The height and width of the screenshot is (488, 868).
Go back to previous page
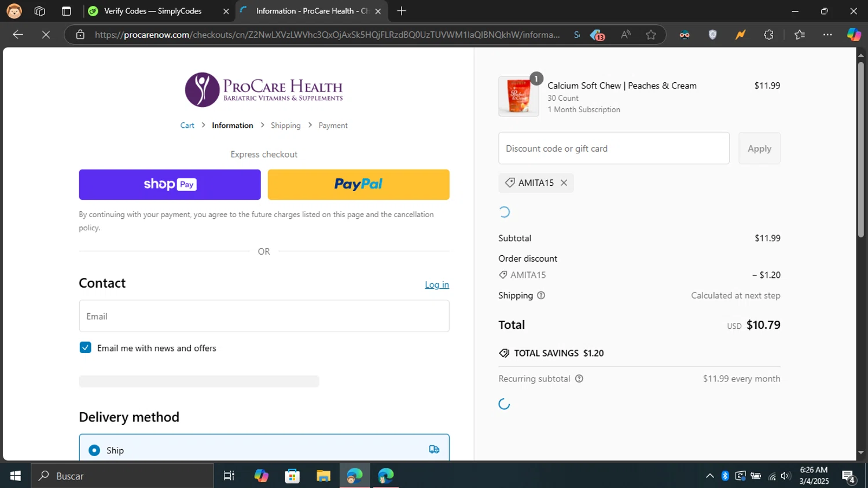18,35
